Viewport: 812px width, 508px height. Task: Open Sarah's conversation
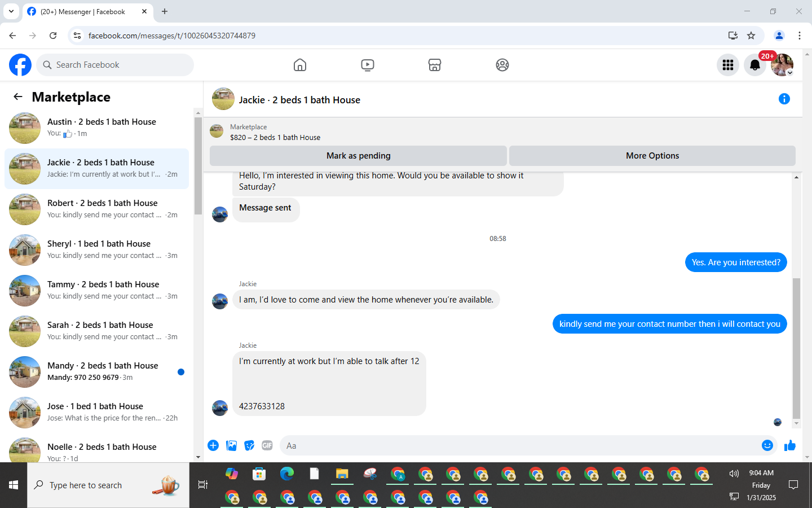(96, 331)
